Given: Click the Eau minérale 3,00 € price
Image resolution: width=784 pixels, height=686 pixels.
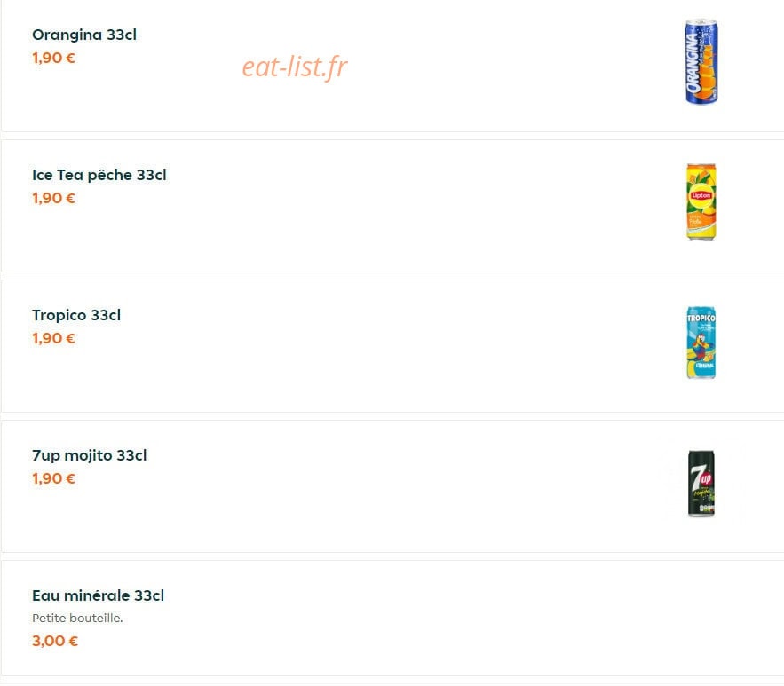Looking at the screenshot, I should (x=55, y=641).
